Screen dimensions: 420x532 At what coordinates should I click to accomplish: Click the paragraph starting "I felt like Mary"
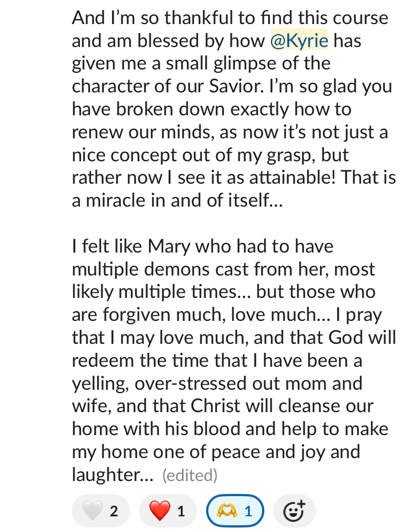point(230,360)
